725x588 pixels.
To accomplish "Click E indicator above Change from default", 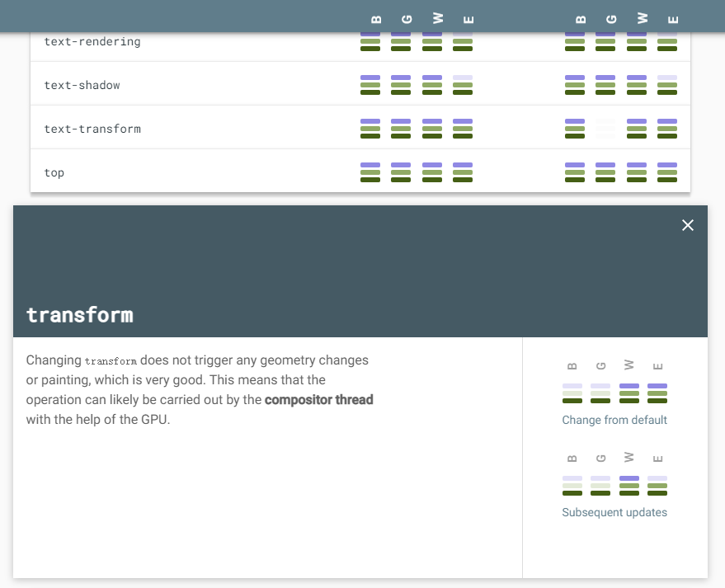I will (657, 393).
